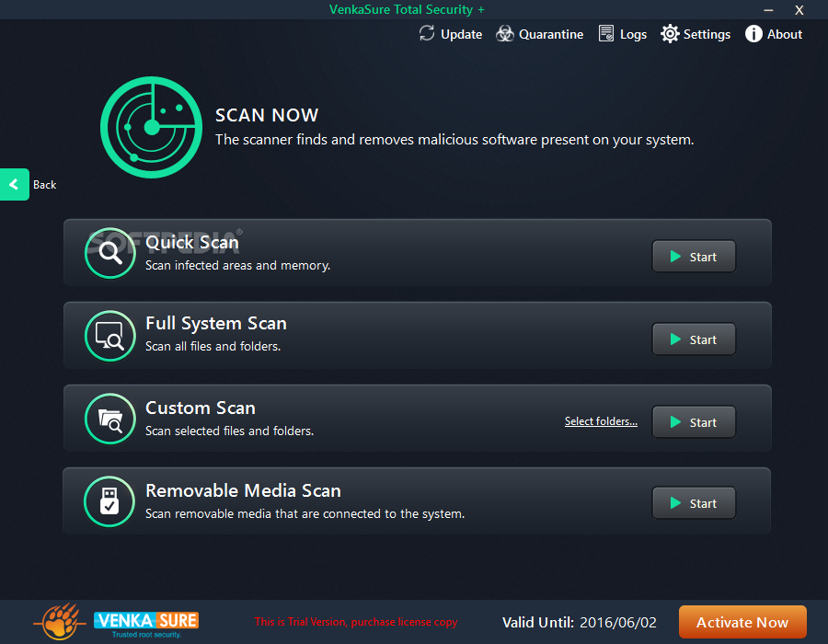Click 'Scan infected areas and memory.' text
The height and width of the screenshot is (644, 828).
tap(237, 266)
